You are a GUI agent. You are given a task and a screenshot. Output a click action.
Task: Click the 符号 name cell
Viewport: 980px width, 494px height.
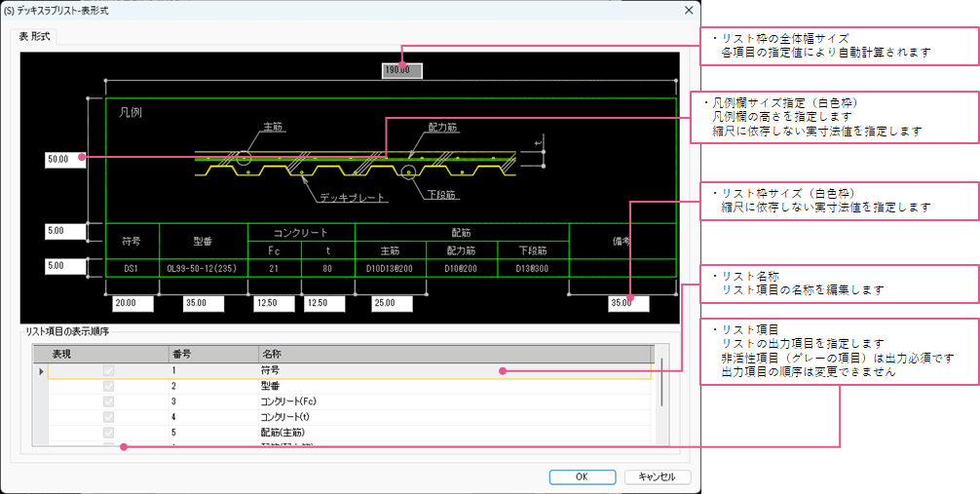point(454,371)
